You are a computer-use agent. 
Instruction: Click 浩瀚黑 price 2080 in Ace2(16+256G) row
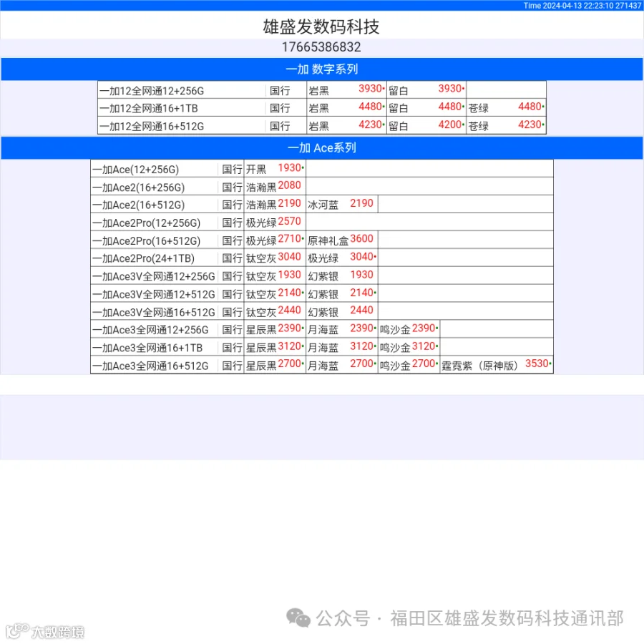pyautogui.click(x=290, y=185)
